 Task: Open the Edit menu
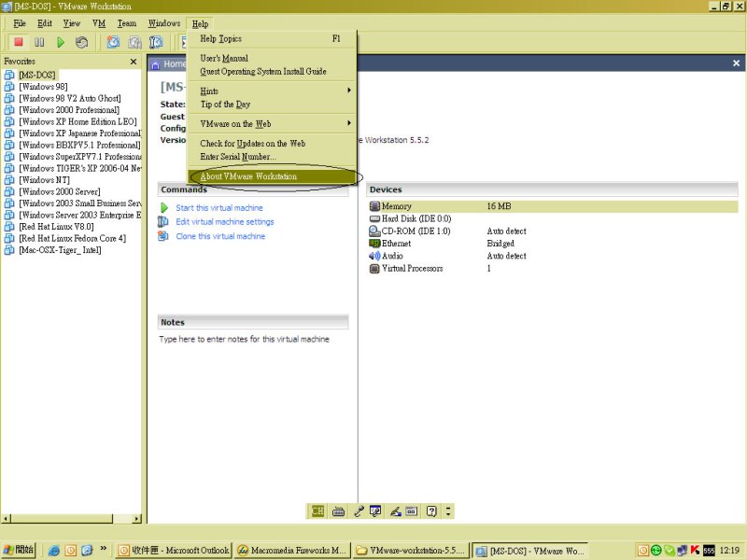pos(45,23)
